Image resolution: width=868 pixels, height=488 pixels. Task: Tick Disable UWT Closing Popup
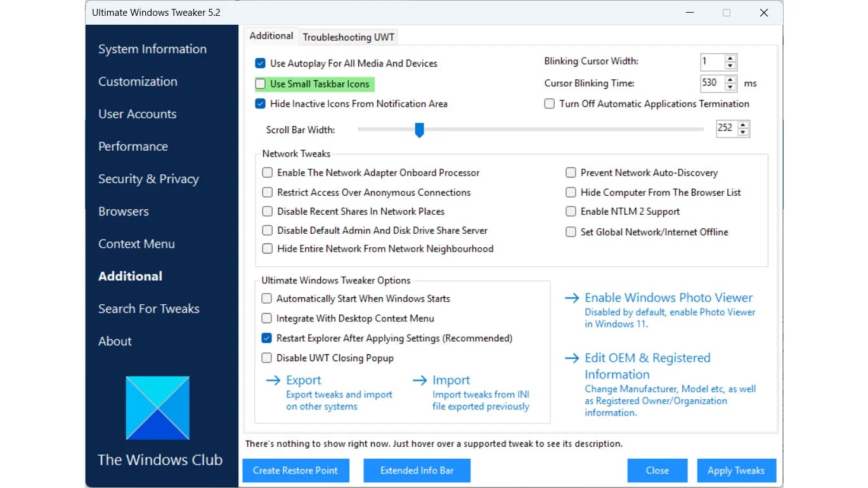tap(267, 357)
